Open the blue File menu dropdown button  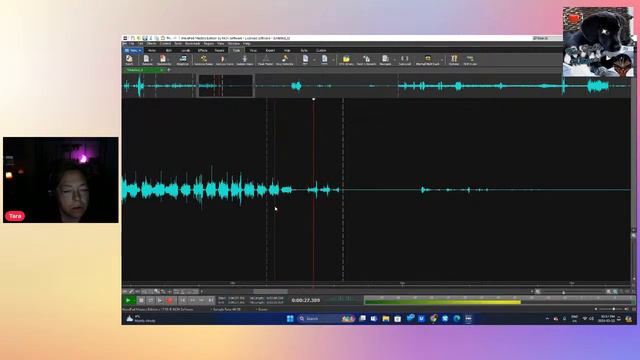(x=133, y=51)
